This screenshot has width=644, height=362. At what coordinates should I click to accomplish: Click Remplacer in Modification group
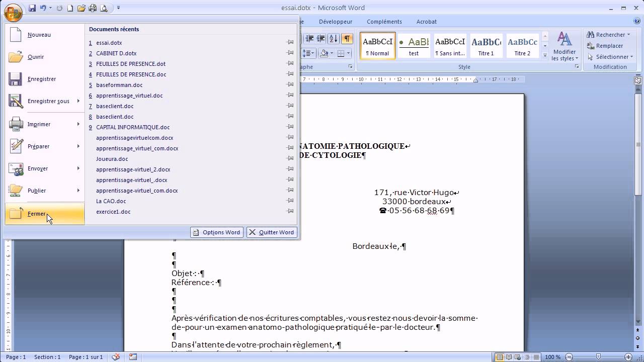pyautogui.click(x=606, y=46)
